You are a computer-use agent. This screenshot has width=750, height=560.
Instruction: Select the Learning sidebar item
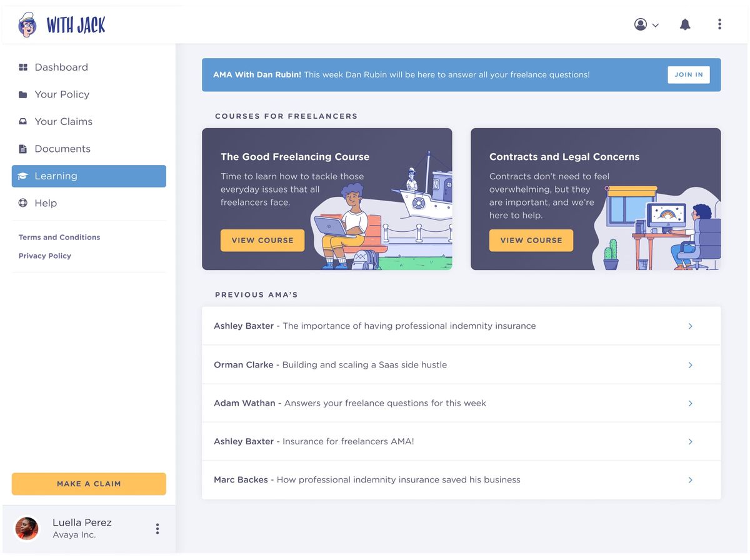[89, 176]
